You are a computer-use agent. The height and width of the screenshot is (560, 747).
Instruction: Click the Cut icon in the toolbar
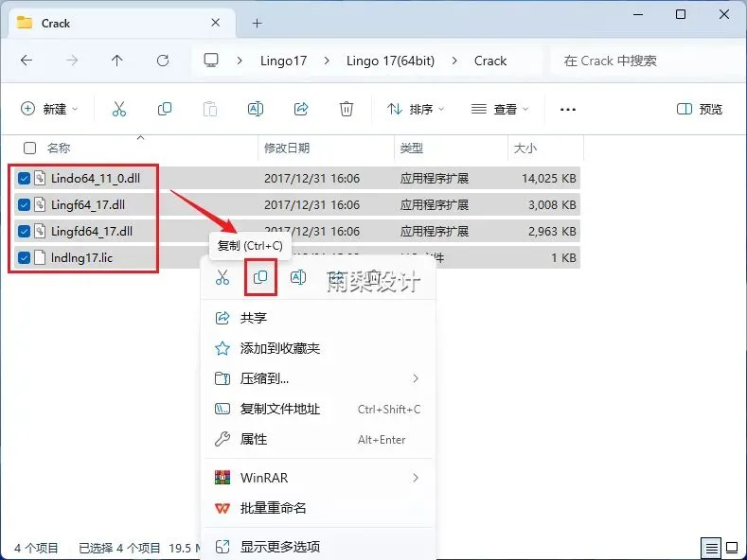click(119, 109)
